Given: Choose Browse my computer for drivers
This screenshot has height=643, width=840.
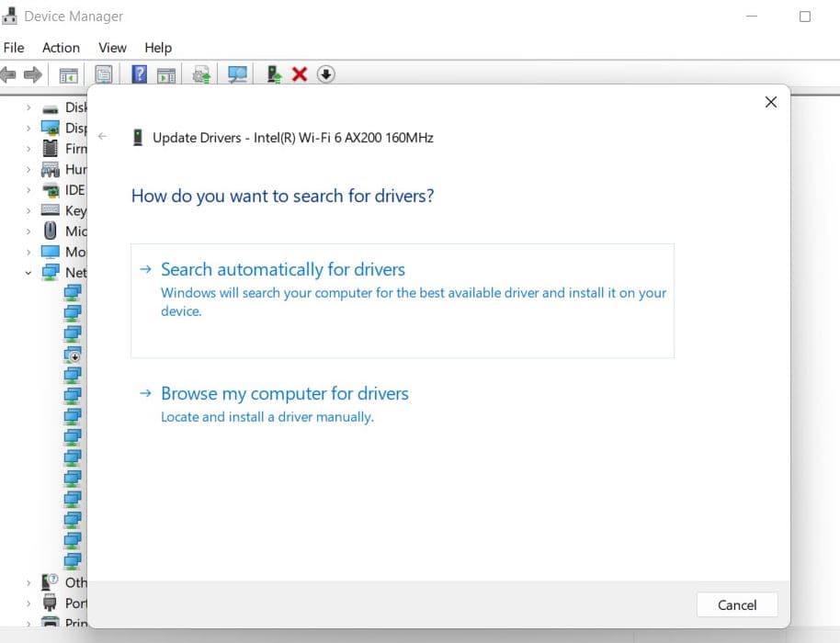Looking at the screenshot, I should click(x=284, y=393).
